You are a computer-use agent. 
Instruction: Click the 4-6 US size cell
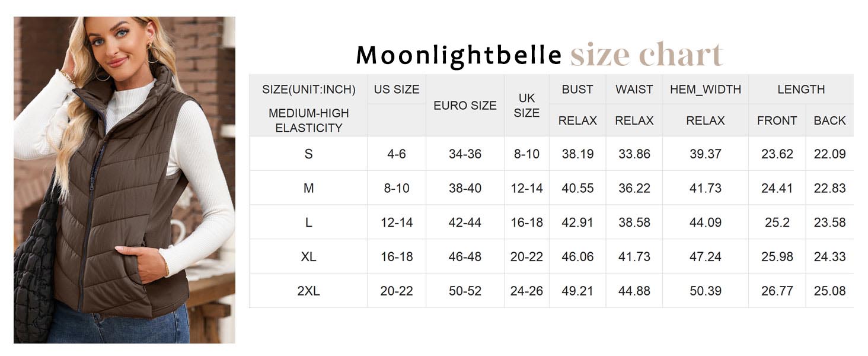pyautogui.click(x=397, y=154)
